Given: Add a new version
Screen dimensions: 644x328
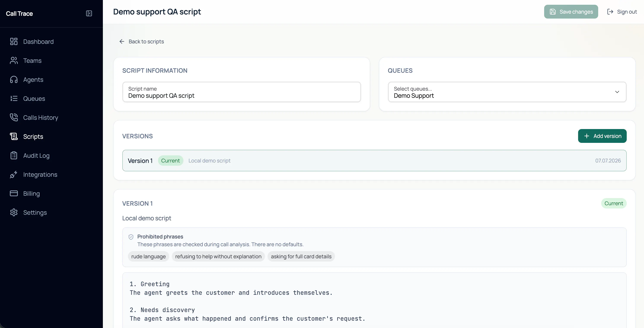Looking at the screenshot, I should click(602, 136).
